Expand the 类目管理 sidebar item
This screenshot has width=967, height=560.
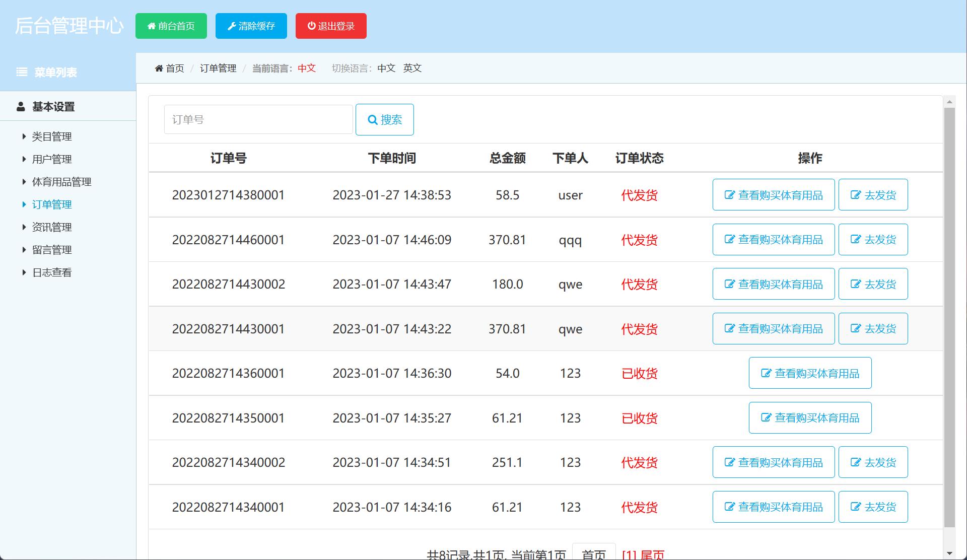pyautogui.click(x=52, y=136)
